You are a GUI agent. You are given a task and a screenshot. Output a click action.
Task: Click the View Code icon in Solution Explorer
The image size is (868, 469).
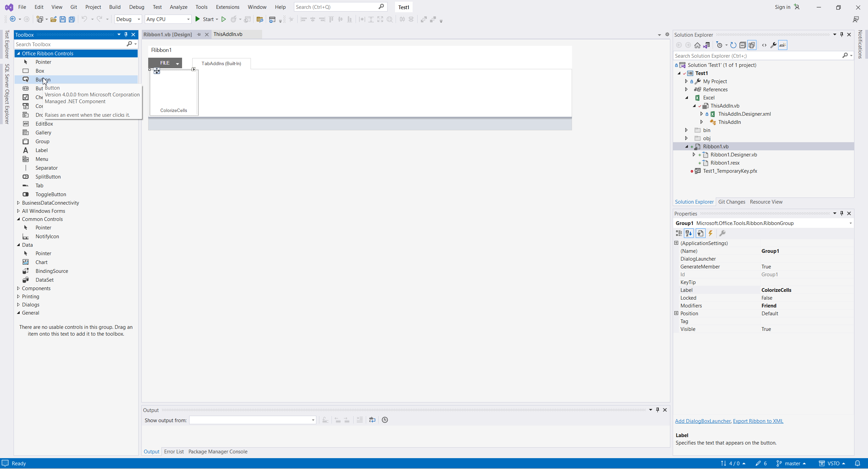coord(764,45)
